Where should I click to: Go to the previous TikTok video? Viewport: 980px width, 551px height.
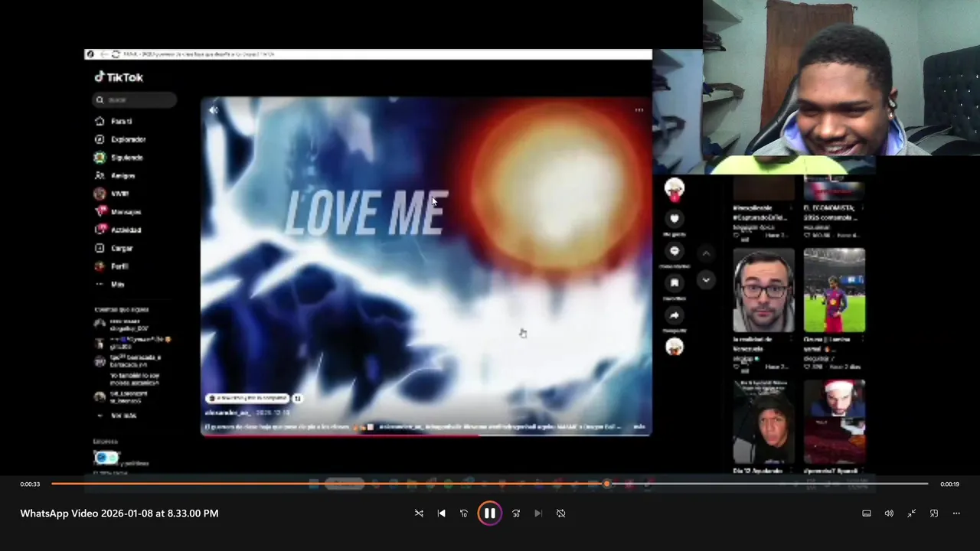click(706, 253)
